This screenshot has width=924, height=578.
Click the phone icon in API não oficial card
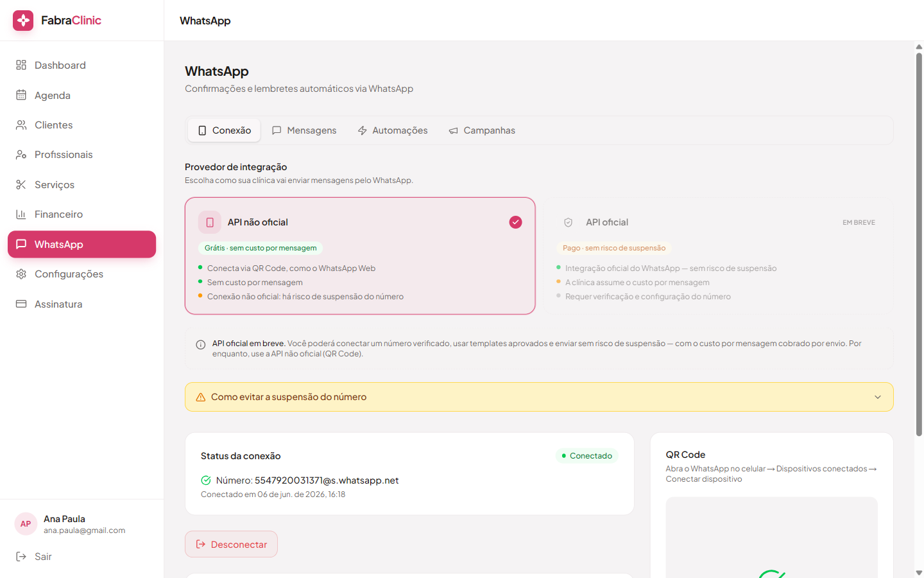[x=210, y=222]
